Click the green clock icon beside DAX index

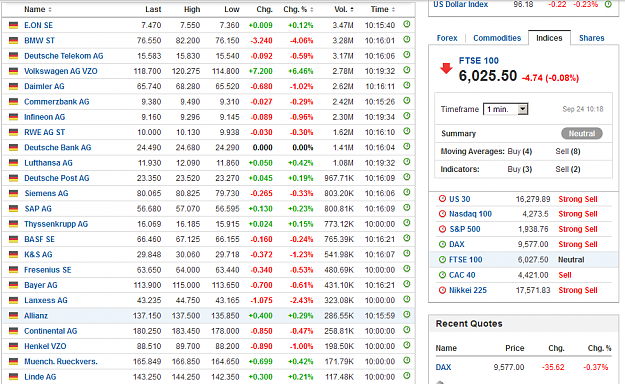click(442, 244)
